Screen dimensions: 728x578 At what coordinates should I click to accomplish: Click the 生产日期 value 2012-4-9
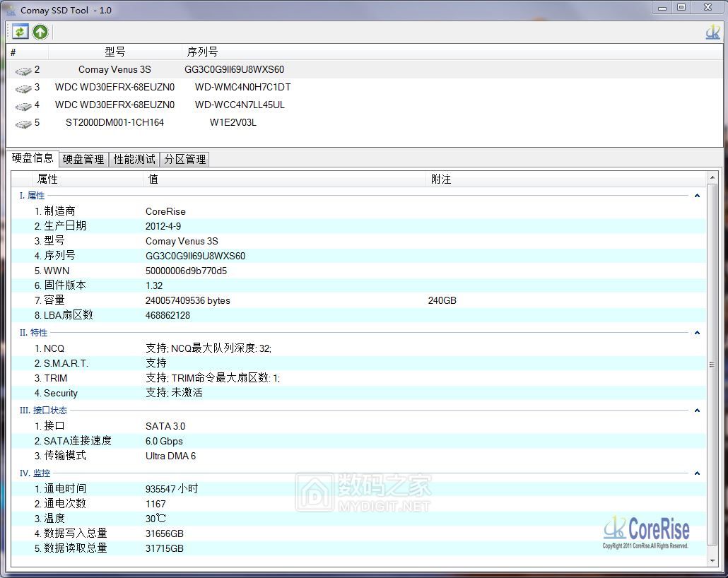163,226
